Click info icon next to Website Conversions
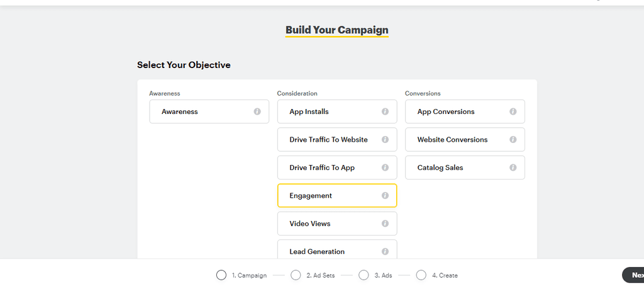This screenshot has height=286, width=644. coord(513,139)
